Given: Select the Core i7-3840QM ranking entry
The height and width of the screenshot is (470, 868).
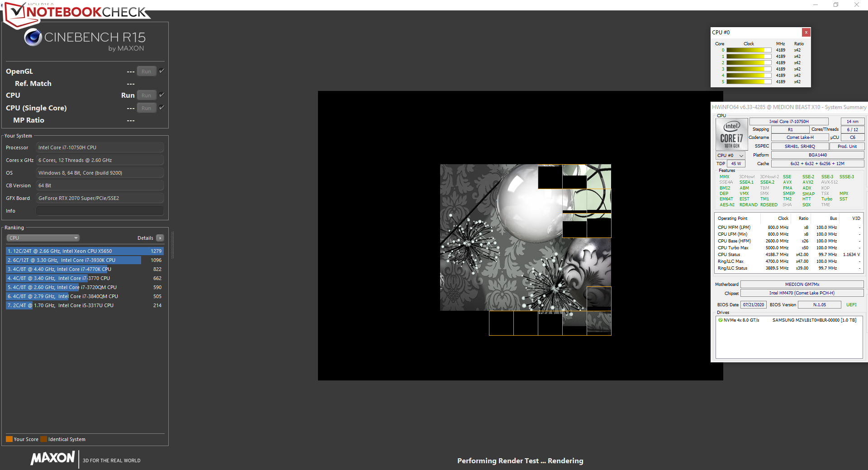Looking at the screenshot, I should 85,296.
